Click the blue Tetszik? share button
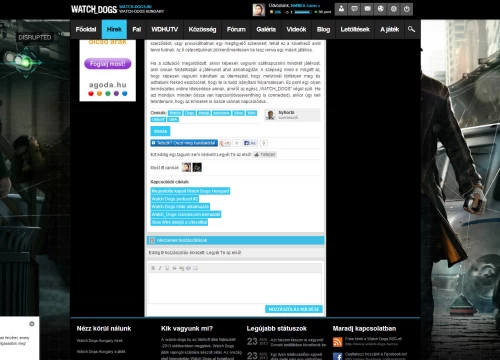Screen dimensions: 500x360 184,143
